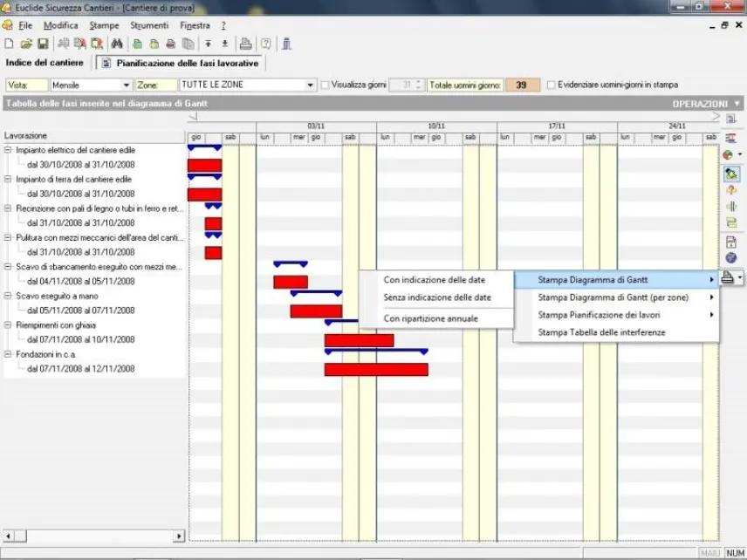
Task: Click the red Fondazioni in c.a. Gantt bar
Action: click(376, 370)
